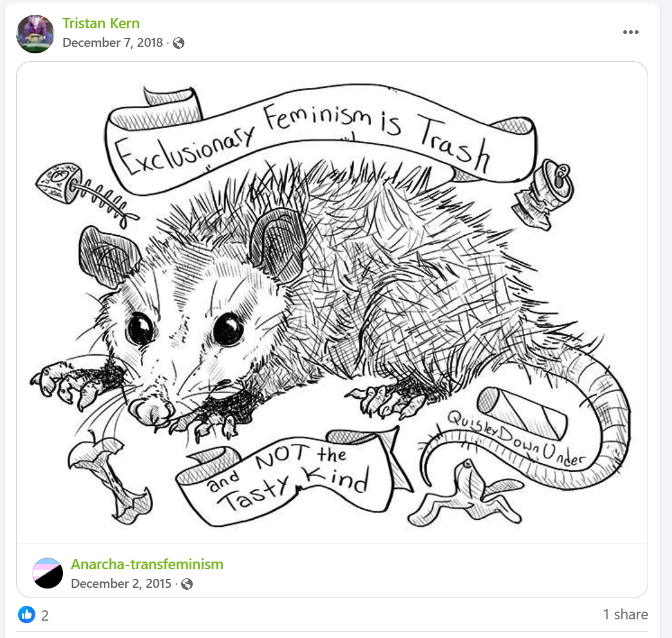Screen dimensions: 672x638
Task: Show the 1 share details
Action: (625, 614)
